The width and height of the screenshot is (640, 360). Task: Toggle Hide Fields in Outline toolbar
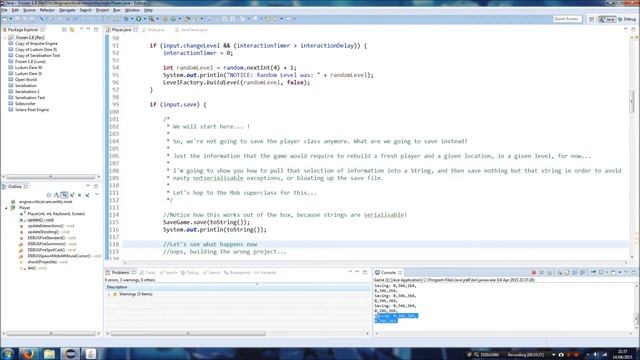pos(64,195)
